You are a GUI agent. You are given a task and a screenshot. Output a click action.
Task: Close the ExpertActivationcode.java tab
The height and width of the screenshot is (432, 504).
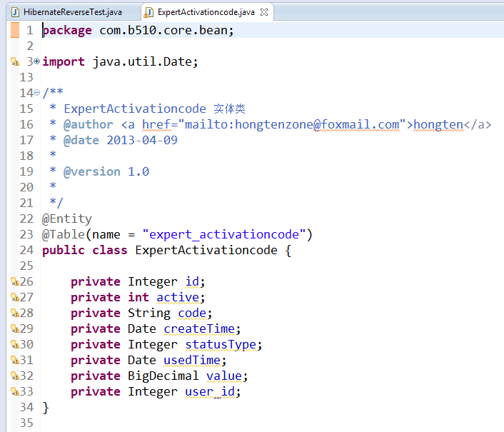[264, 12]
